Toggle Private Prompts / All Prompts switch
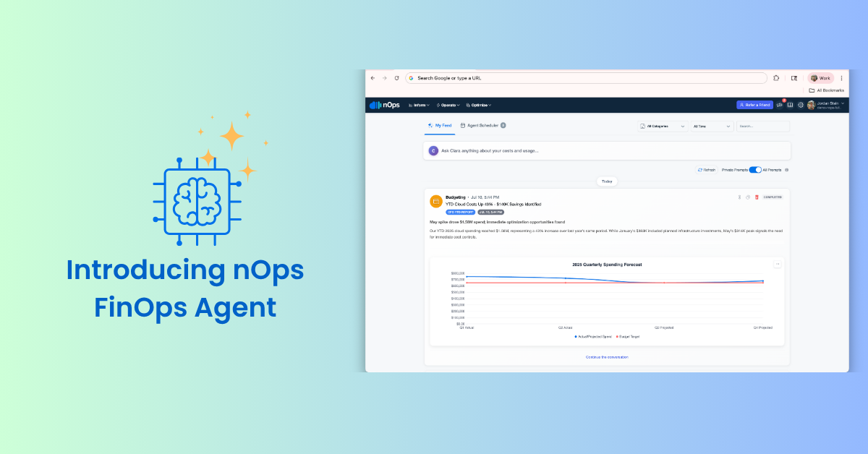Viewport: 868px width, 454px height. click(754, 170)
